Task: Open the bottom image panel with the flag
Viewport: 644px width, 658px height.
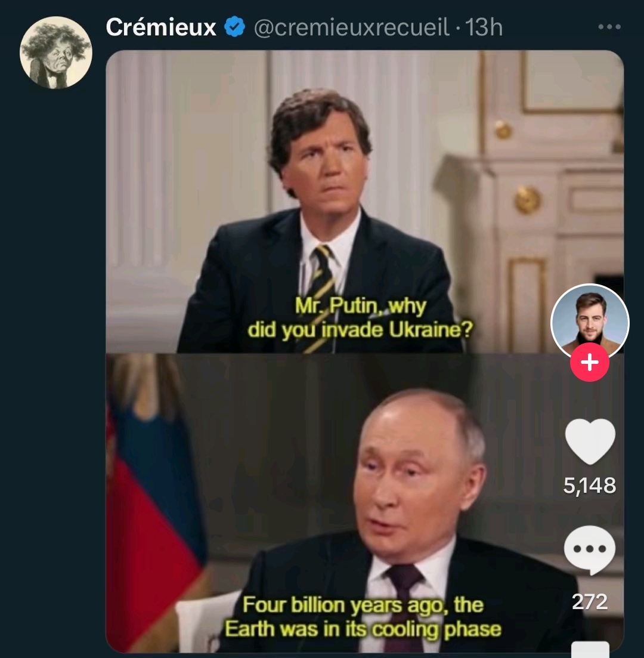Action: click(x=364, y=503)
